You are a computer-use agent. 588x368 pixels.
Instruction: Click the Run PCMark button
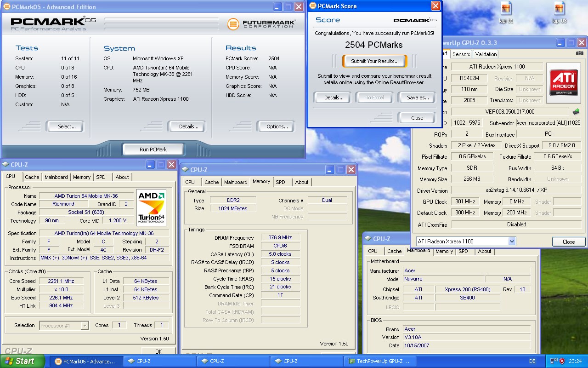coord(153,149)
